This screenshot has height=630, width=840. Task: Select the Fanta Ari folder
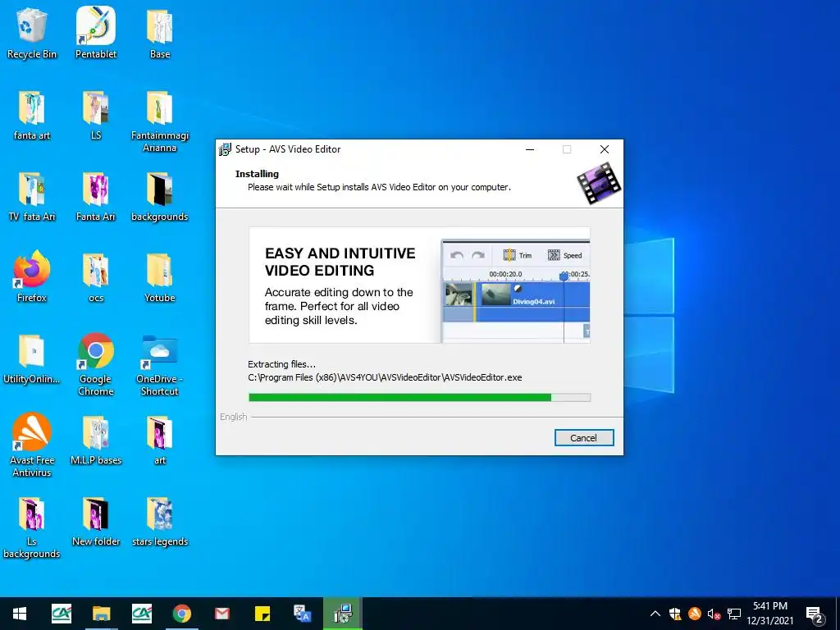pyautogui.click(x=96, y=197)
